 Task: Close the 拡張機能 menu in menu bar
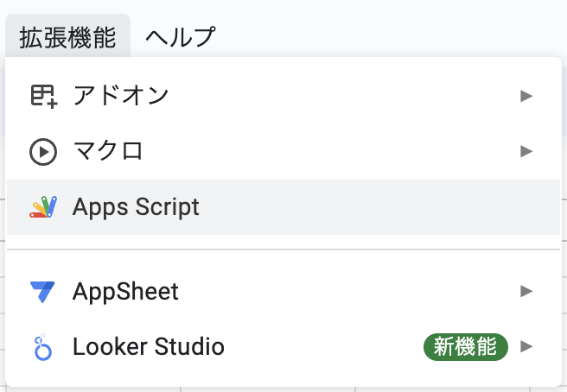pos(67,36)
